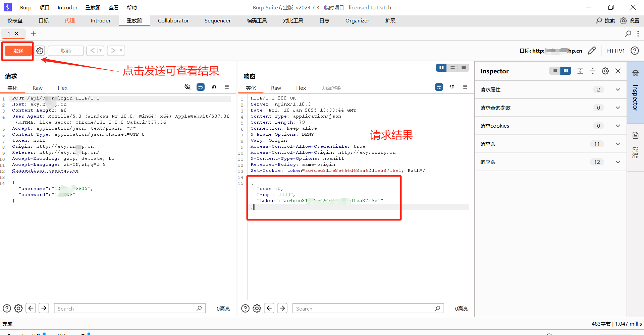This screenshot has width=644, height=335.
Task: Open the Burp menu
Action: pos(26,7)
